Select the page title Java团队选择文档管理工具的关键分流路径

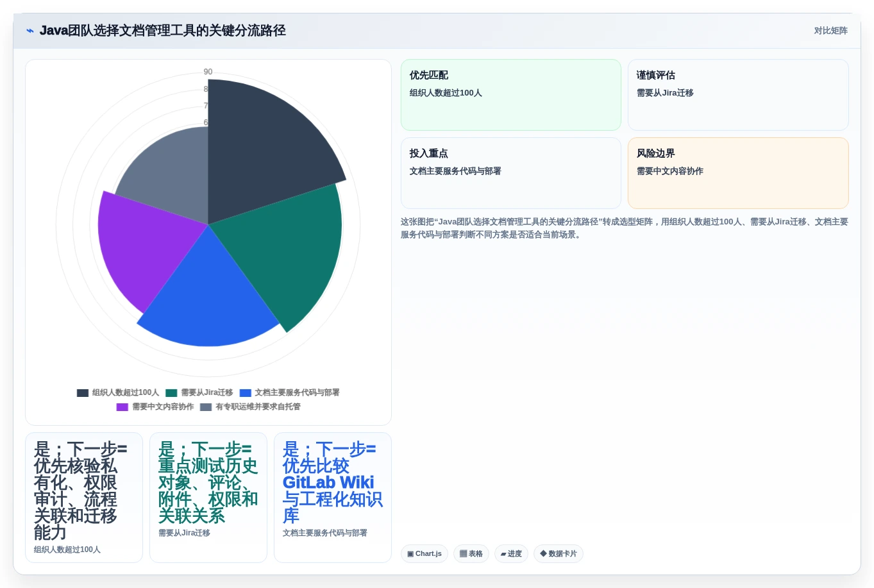point(162,31)
